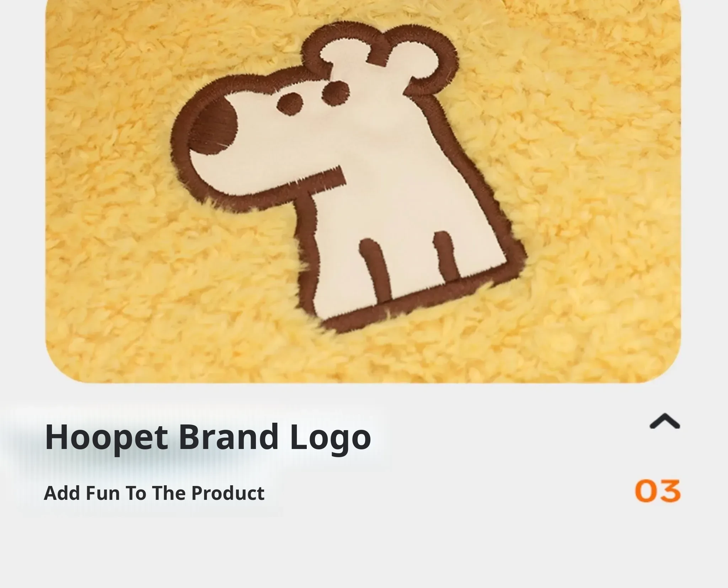Image resolution: width=728 pixels, height=588 pixels.
Task: Click the embroidered dog's right eye dot
Action: [x=336, y=92]
